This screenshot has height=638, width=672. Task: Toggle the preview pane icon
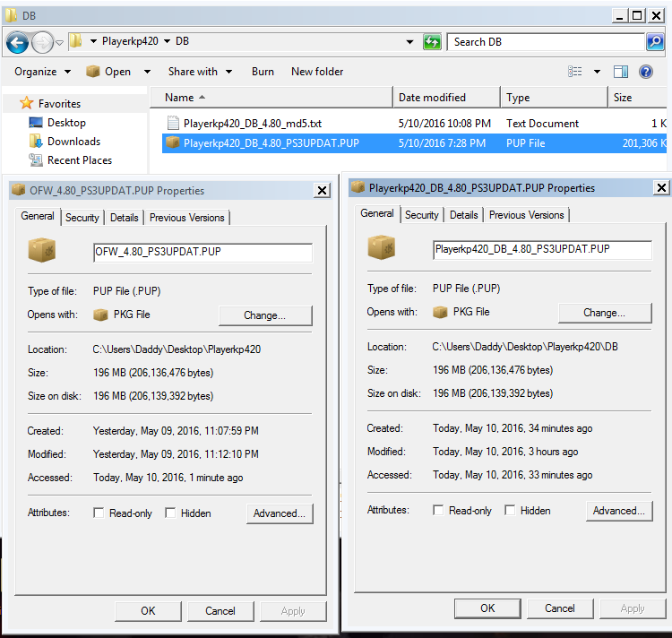point(621,72)
